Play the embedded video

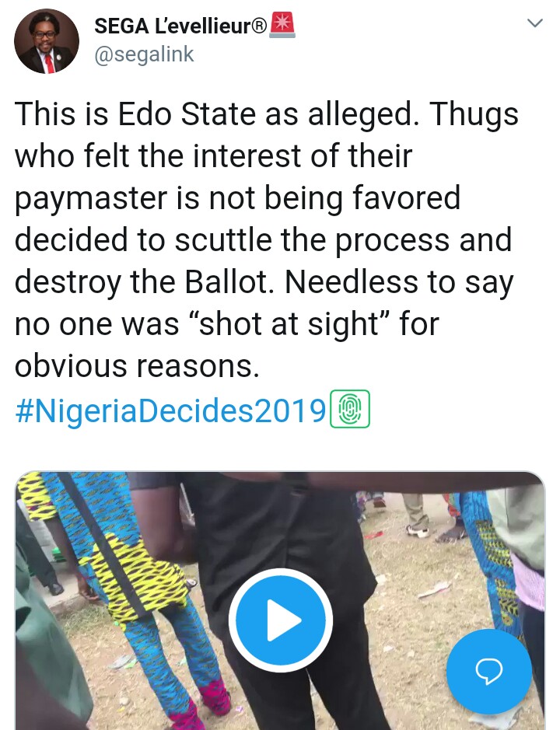[280, 620]
